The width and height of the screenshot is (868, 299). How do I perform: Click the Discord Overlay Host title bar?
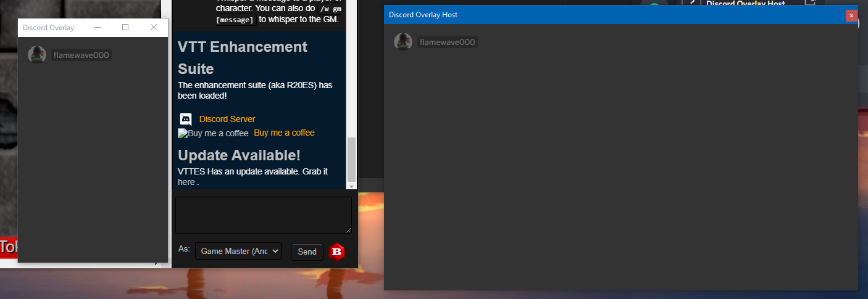(620, 15)
